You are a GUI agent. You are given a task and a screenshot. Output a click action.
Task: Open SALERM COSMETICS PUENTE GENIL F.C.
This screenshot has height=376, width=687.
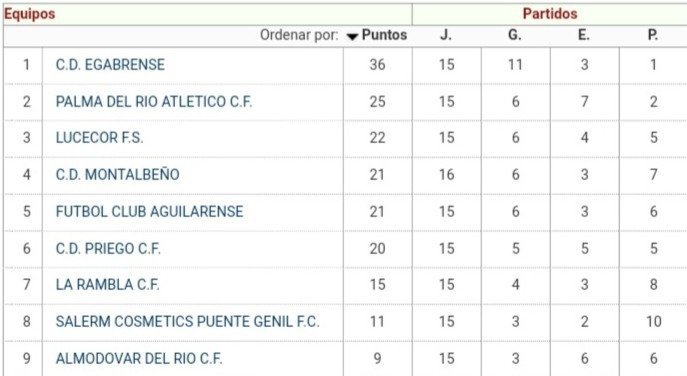click(188, 322)
